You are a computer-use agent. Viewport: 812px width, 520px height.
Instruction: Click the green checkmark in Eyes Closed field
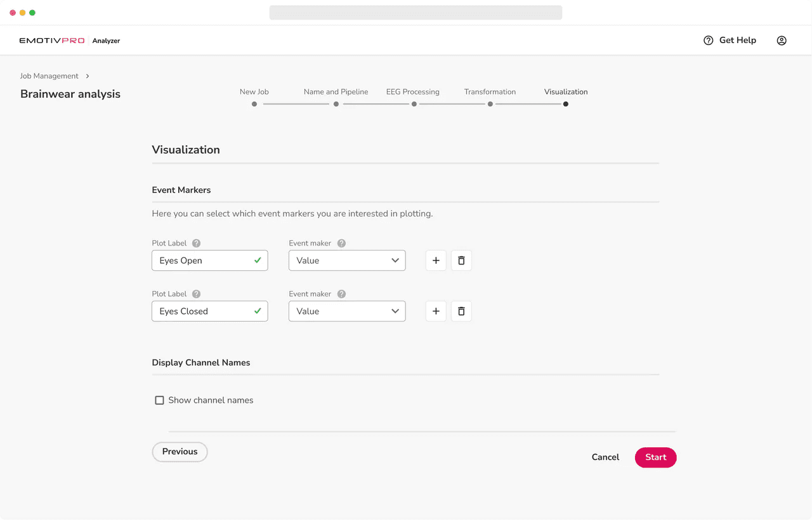click(258, 311)
